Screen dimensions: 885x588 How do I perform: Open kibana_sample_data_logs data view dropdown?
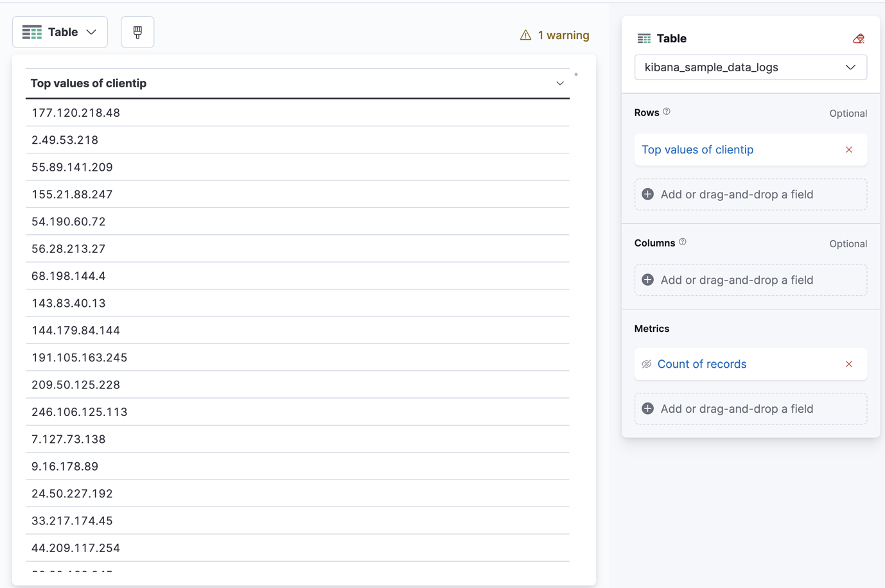[750, 67]
